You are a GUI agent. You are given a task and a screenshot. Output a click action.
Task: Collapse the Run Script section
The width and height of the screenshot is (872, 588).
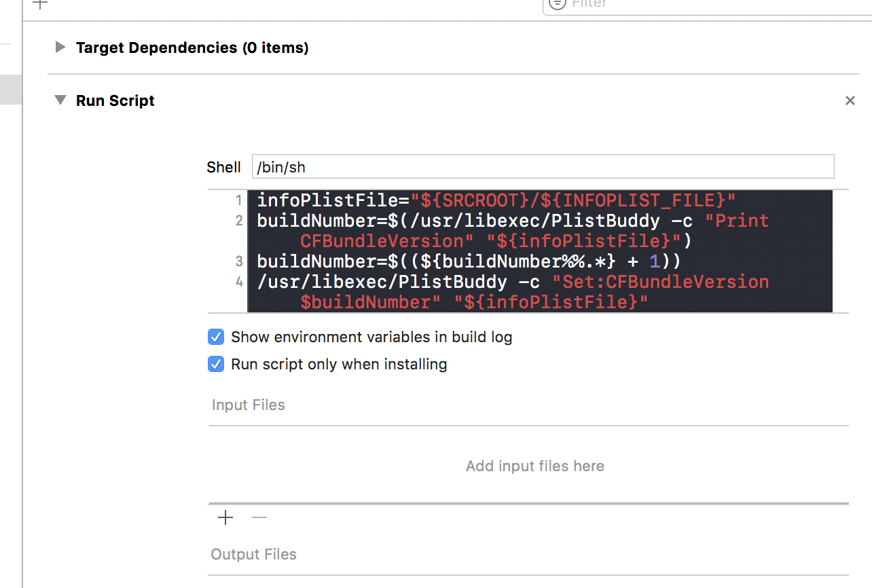coord(60,99)
